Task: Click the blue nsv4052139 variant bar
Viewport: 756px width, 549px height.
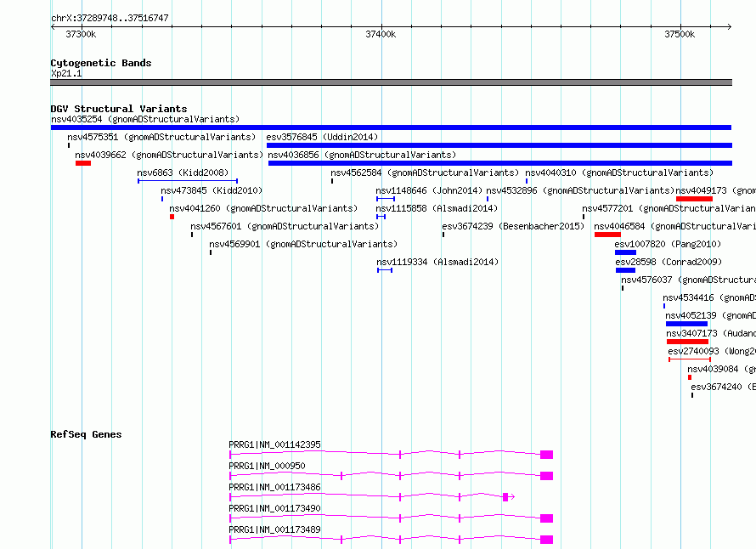Action: 686,324
